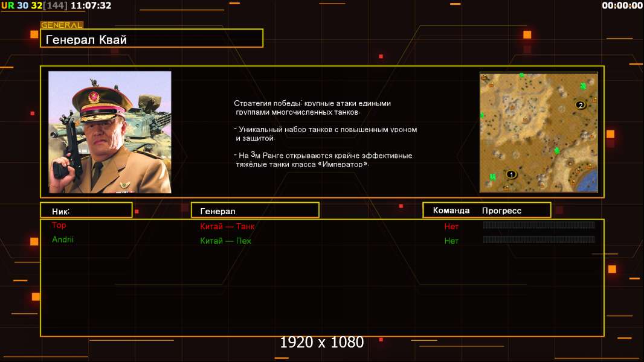Click General Kwai's portrait image
Image resolution: width=644 pixels, height=362 pixels.
click(x=110, y=132)
